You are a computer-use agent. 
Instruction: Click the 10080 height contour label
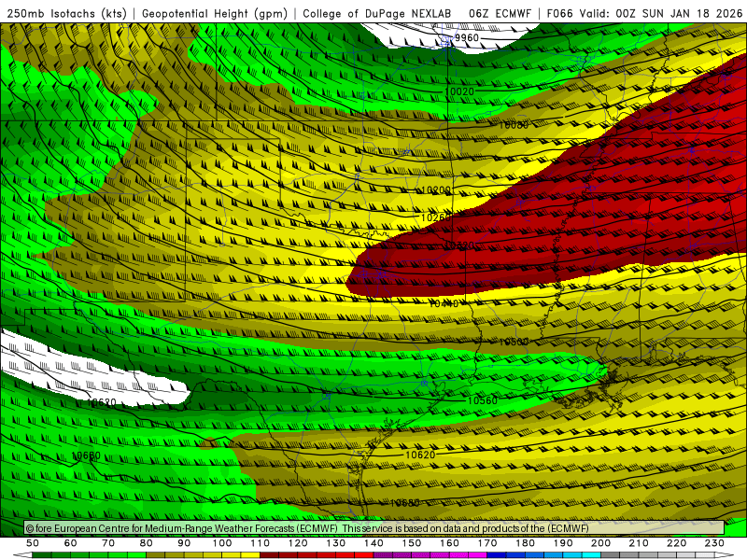coord(514,125)
